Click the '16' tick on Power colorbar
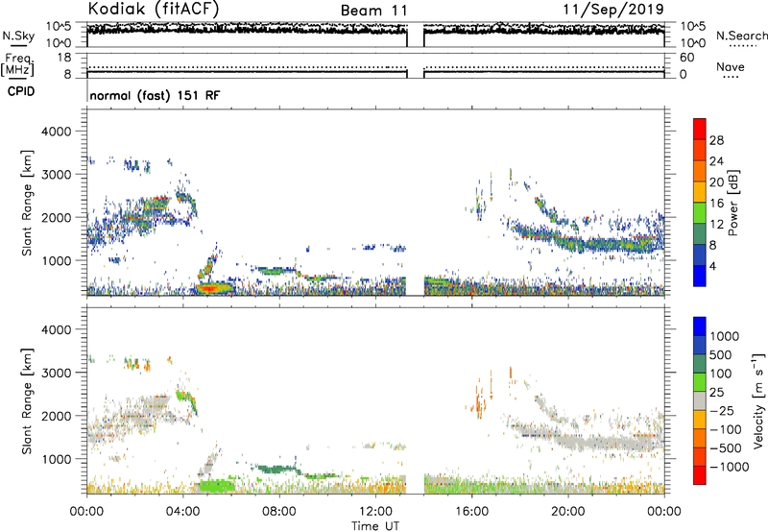The image size is (768, 532). (x=716, y=204)
